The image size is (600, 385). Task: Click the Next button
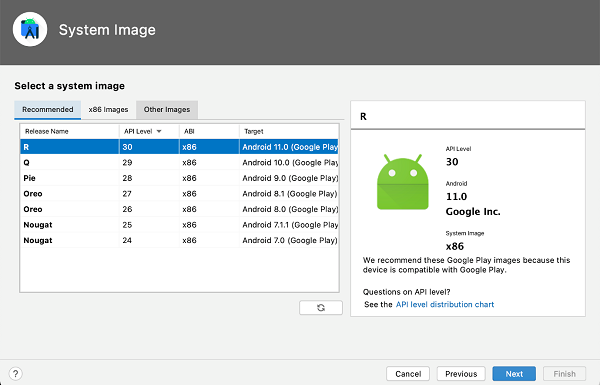(x=514, y=374)
